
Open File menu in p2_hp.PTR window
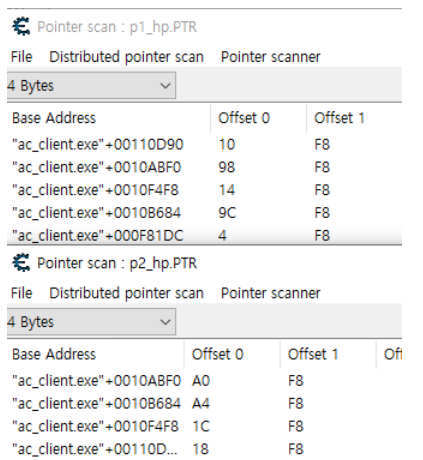point(22,293)
